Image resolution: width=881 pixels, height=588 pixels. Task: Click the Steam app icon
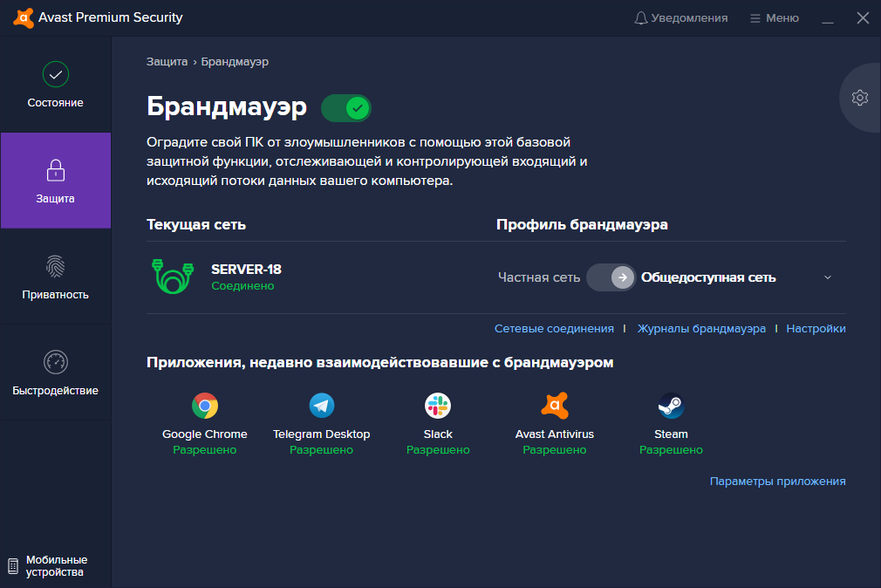671,406
